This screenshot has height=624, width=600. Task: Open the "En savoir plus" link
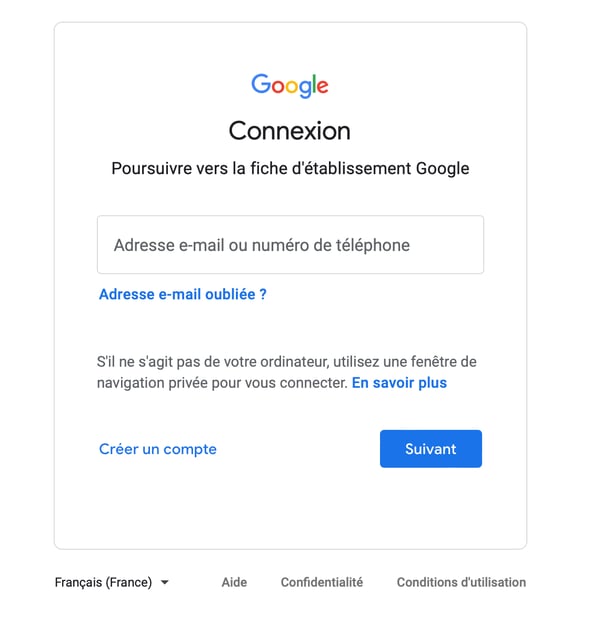(x=399, y=383)
